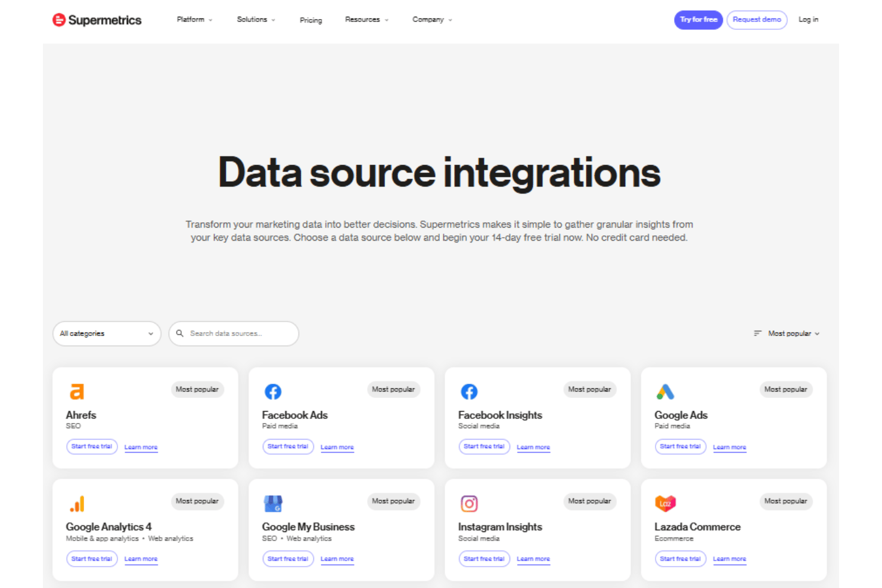
Task: Start free trial for Instagram Insights
Action: (x=484, y=559)
